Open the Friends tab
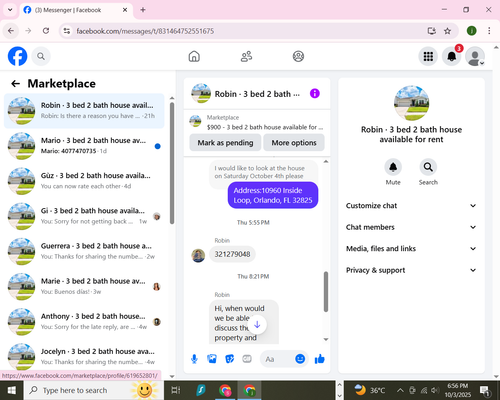Screen dimensions: 500x400 click(246, 56)
